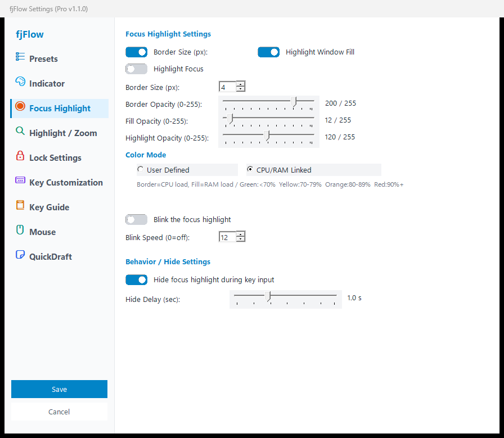Click the Color Mode heading
The image size is (504, 438).
pos(146,155)
